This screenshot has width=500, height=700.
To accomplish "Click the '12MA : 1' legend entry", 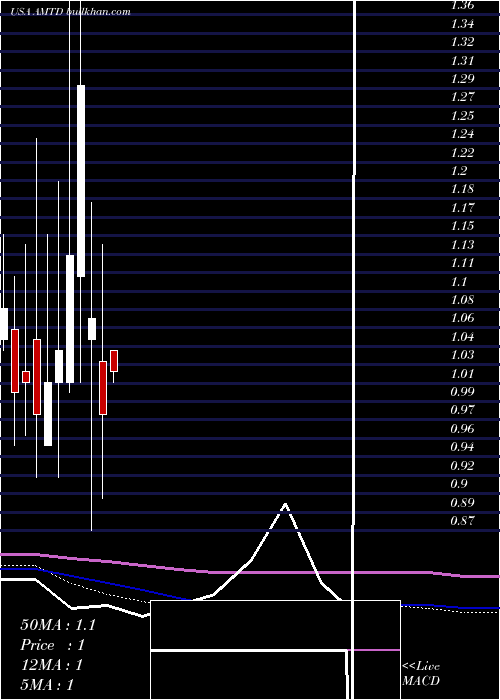I will [52, 665].
